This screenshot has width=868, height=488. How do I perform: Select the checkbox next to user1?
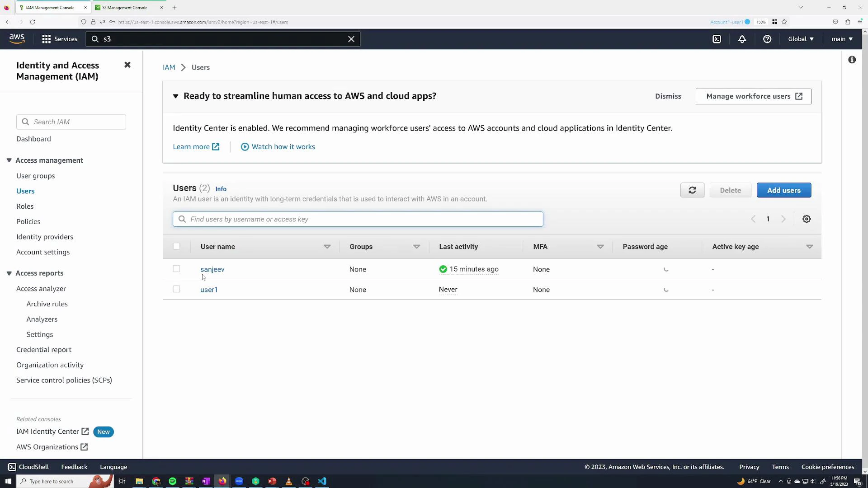click(176, 289)
